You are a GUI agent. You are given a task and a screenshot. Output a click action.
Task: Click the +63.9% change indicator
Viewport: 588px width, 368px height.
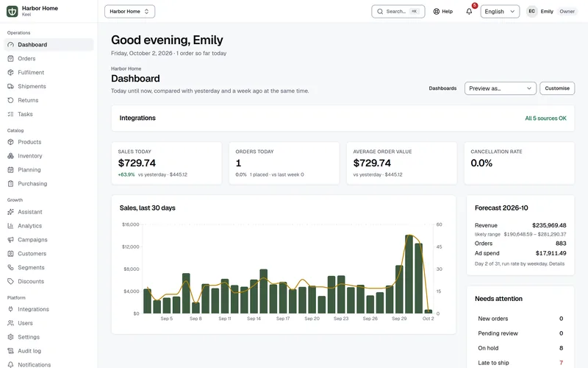coord(126,174)
